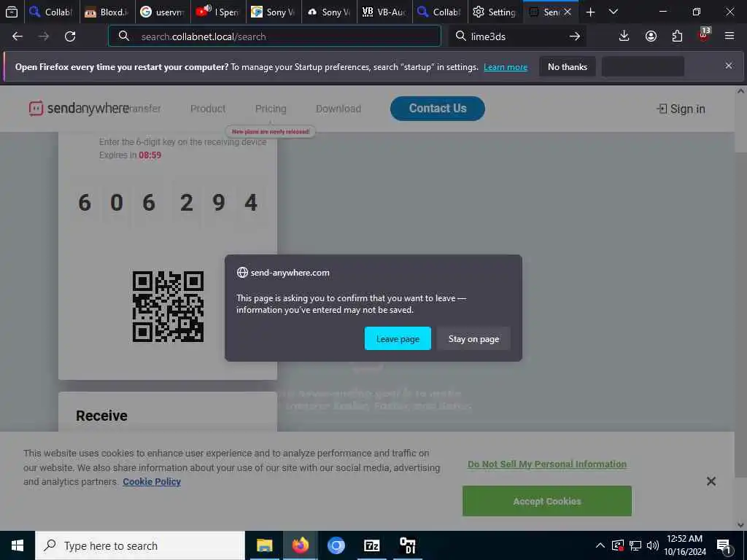
Task: Open the Downloads panel icon
Action: coord(624,36)
